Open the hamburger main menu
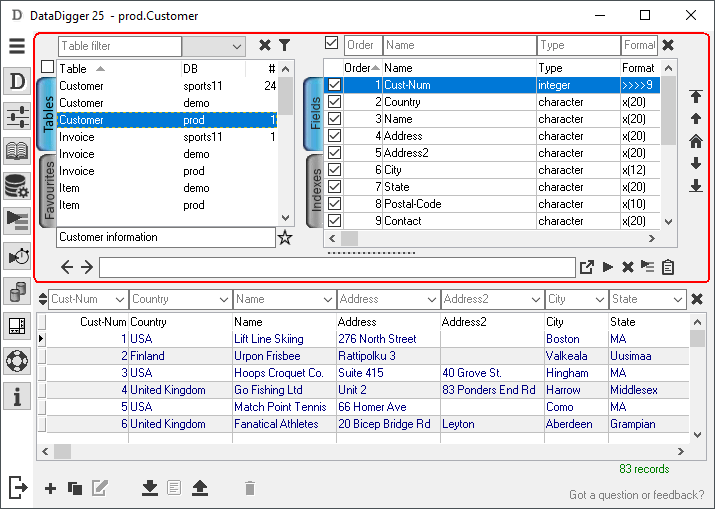The image size is (715, 509). [17, 46]
